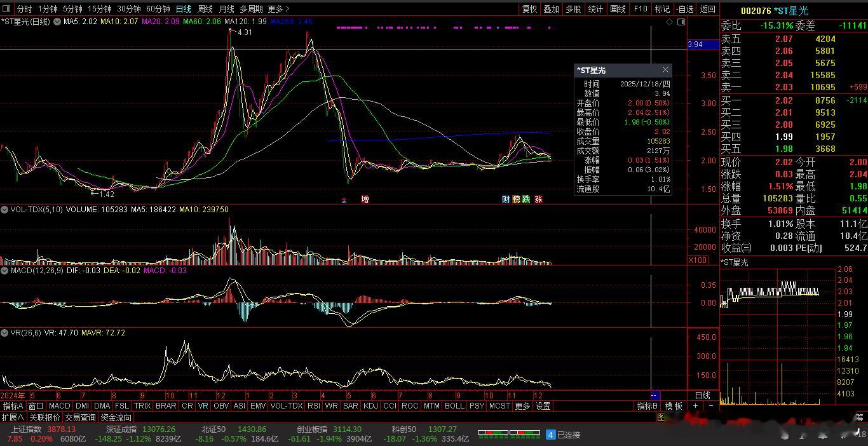Toggle the left panel icon beside 分时

click(6, 9)
